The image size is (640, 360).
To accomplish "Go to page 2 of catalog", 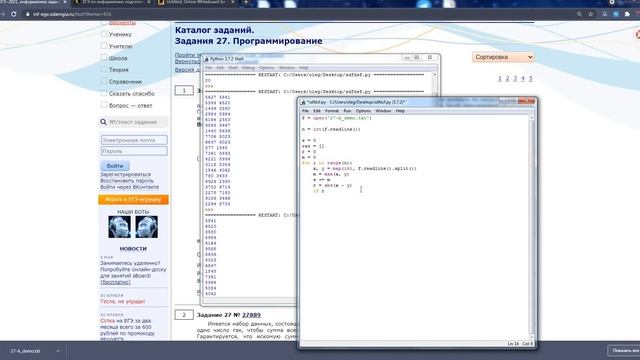I will tap(507, 78).
